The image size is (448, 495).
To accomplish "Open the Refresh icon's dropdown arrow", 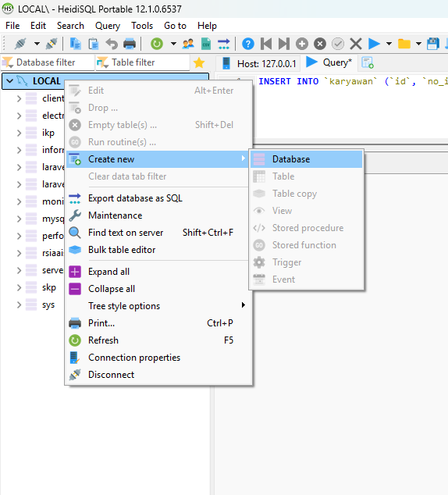I will click(173, 44).
